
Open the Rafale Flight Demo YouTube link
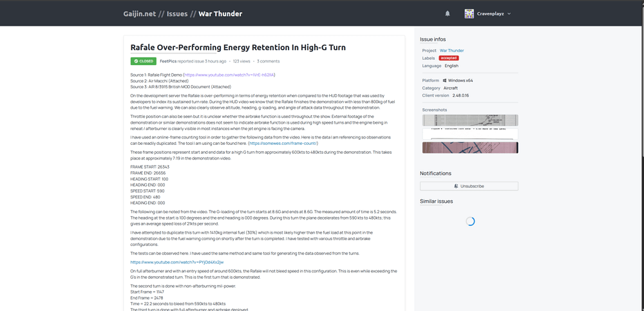point(230,75)
